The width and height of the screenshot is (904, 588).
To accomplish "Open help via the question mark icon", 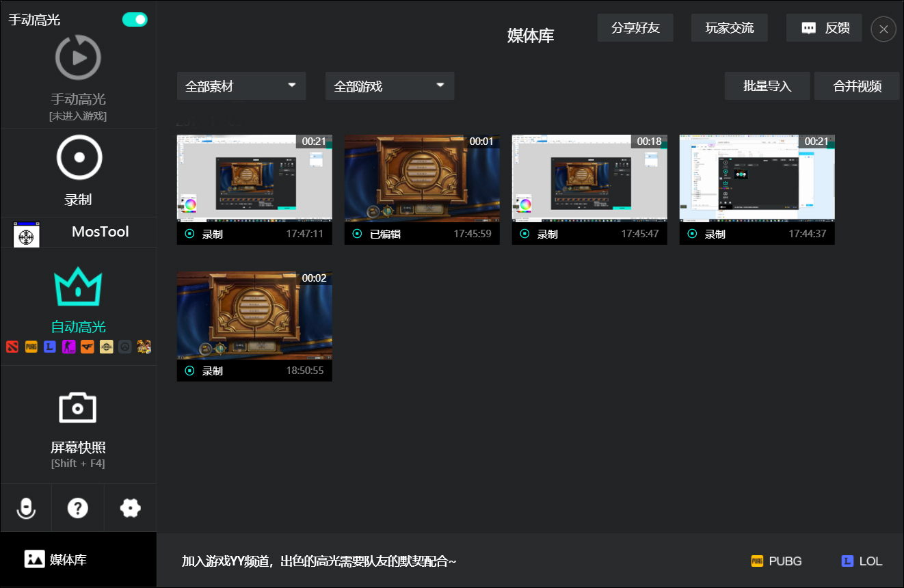I will point(78,508).
